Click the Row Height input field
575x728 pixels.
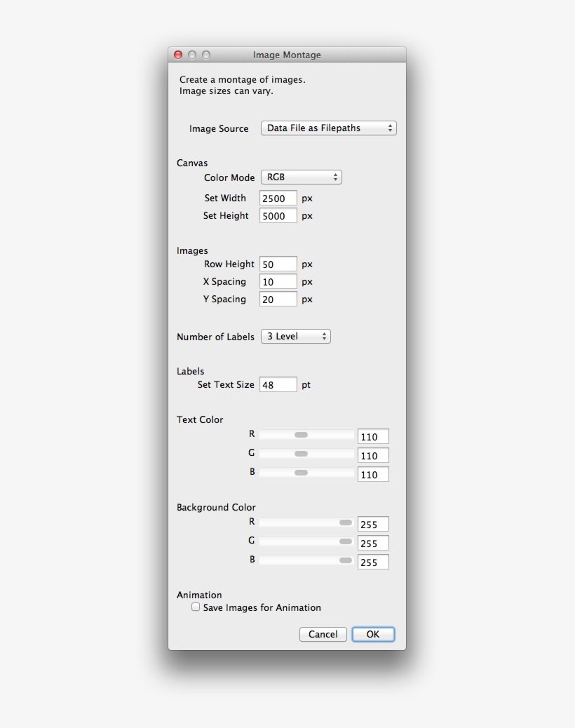tap(278, 264)
